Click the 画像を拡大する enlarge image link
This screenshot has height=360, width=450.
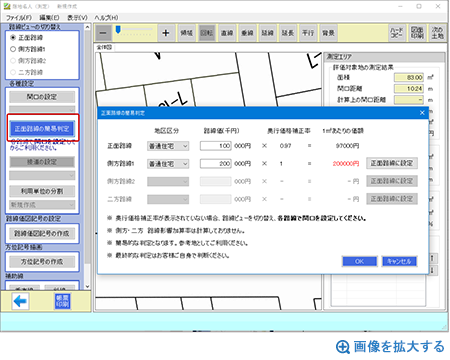(x=390, y=347)
